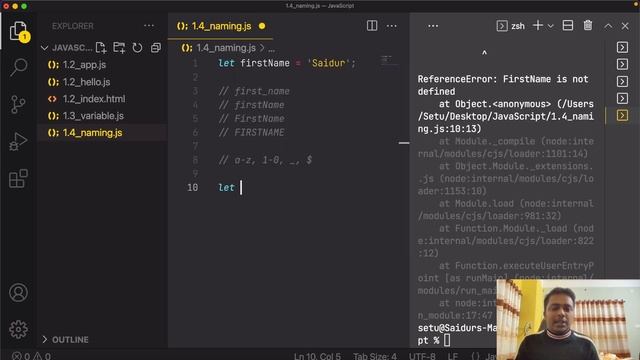
Task: Refresh the Explorer file list
Action: pos(137,48)
